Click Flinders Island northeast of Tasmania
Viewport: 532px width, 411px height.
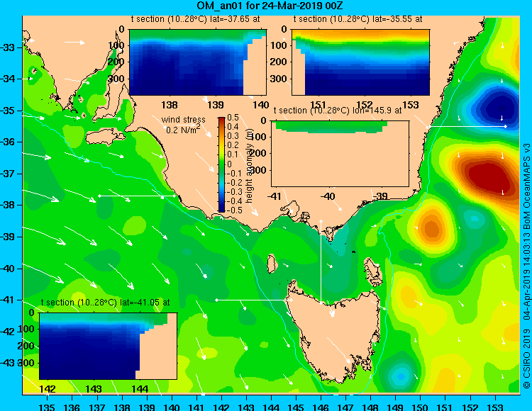(373, 272)
